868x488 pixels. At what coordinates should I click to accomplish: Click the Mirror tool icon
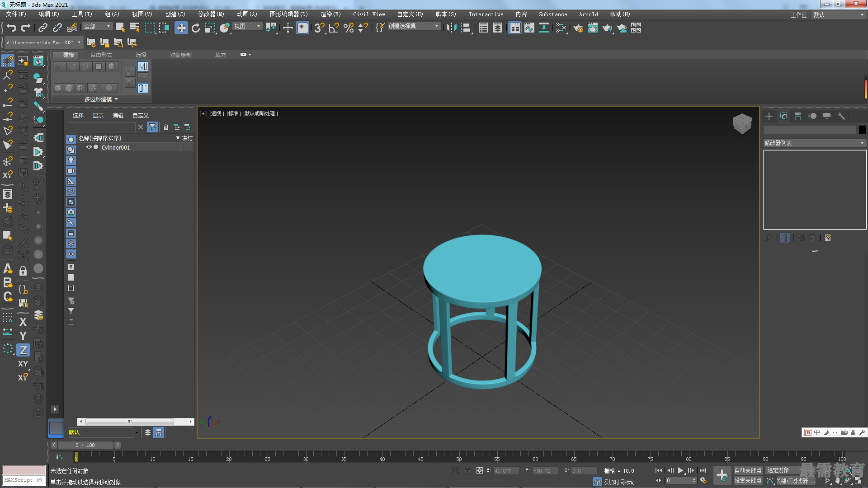click(x=451, y=28)
